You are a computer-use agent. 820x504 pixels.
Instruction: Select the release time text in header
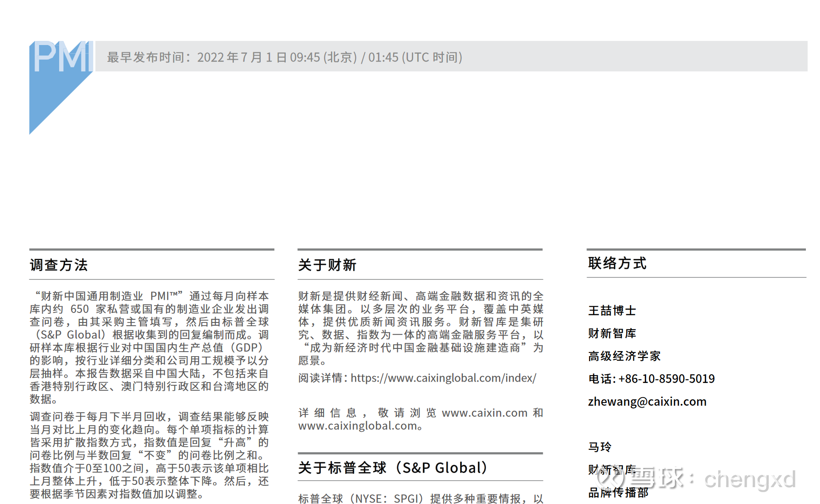[283, 57]
